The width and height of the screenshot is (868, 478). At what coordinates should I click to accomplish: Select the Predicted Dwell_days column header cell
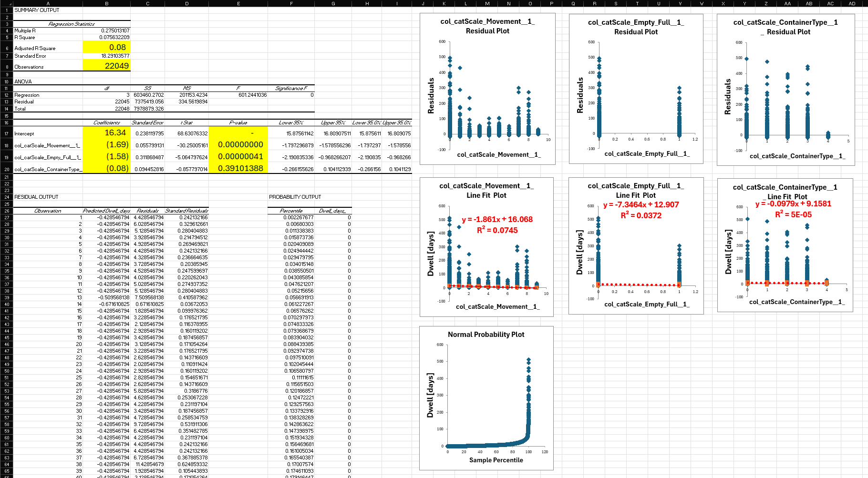click(106, 211)
